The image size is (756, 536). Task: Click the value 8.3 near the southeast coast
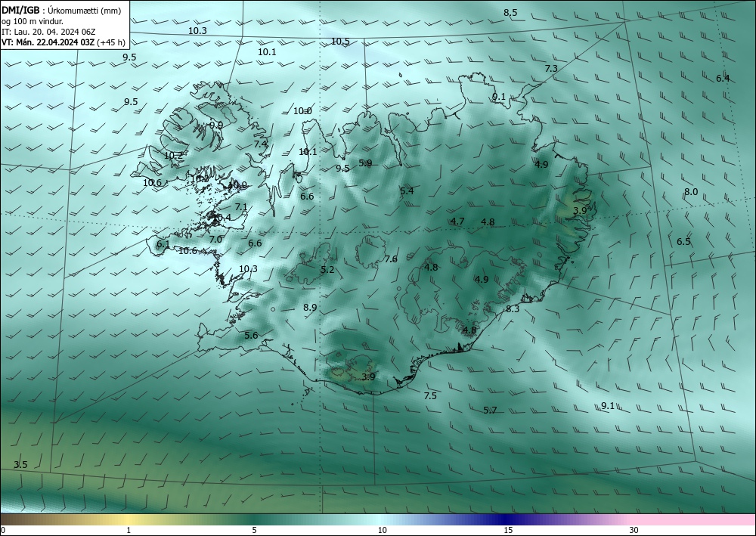coord(513,309)
